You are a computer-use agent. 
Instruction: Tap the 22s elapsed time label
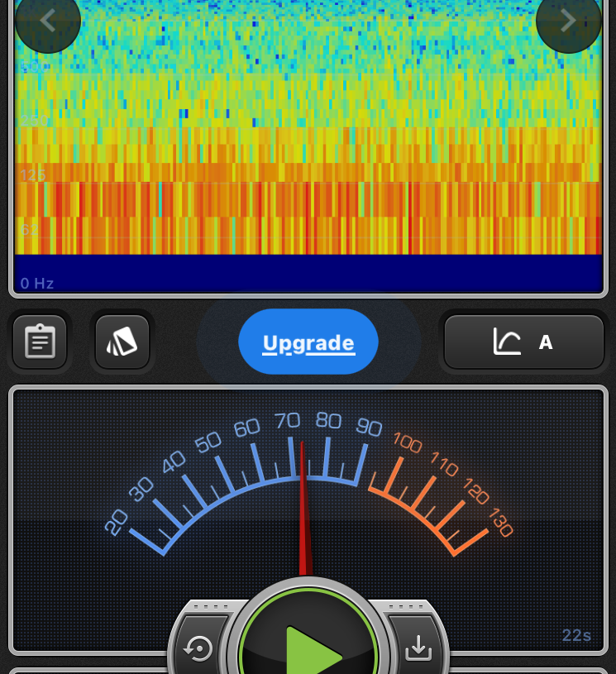click(576, 635)
